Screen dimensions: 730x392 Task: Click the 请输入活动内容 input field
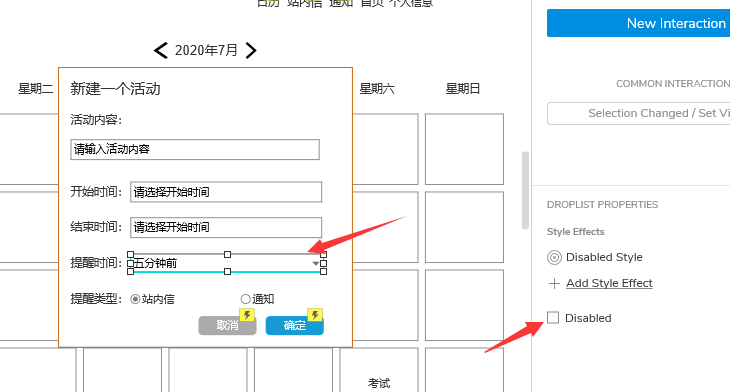[195, 149]
